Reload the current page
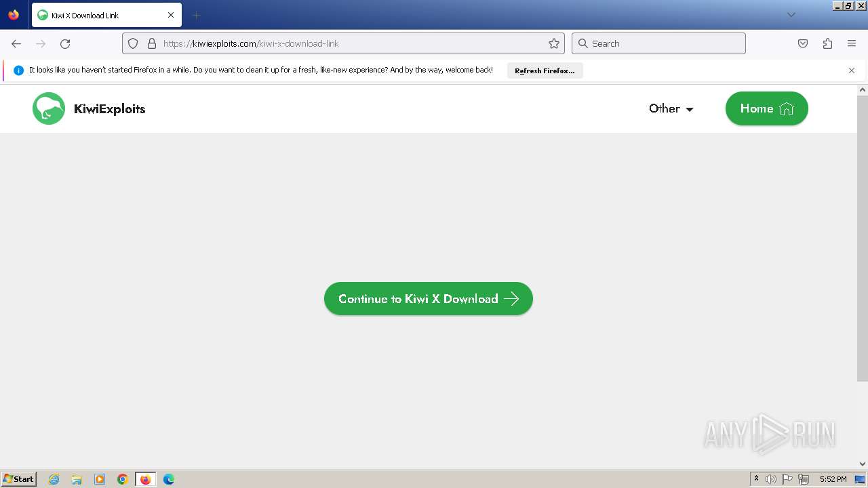This screenshot has width=868, height=488. (65, 43)
